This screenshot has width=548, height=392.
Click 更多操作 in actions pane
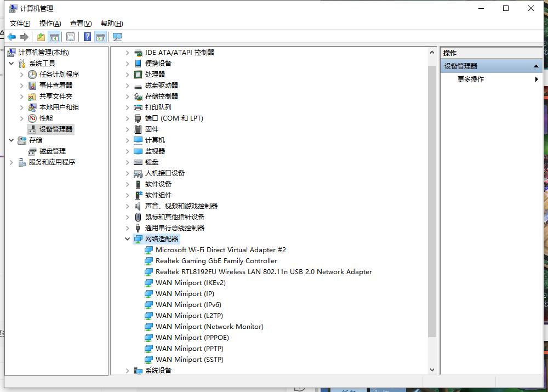click(471, 79)
